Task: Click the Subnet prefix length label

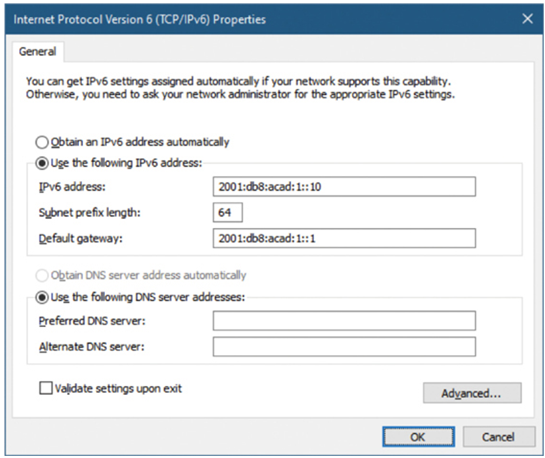Action: [x=90, y=212]
